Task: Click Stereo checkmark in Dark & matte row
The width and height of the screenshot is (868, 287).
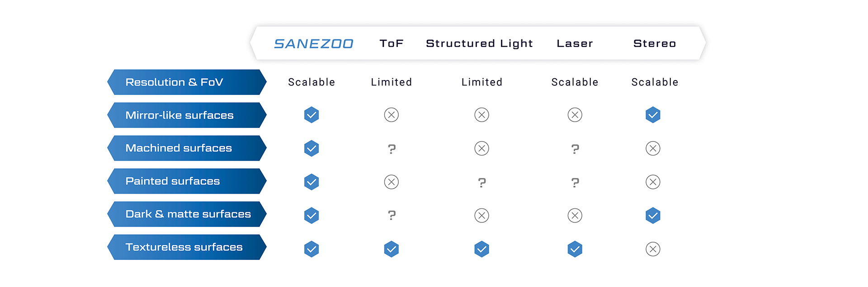Action: (x=653, y=216)
